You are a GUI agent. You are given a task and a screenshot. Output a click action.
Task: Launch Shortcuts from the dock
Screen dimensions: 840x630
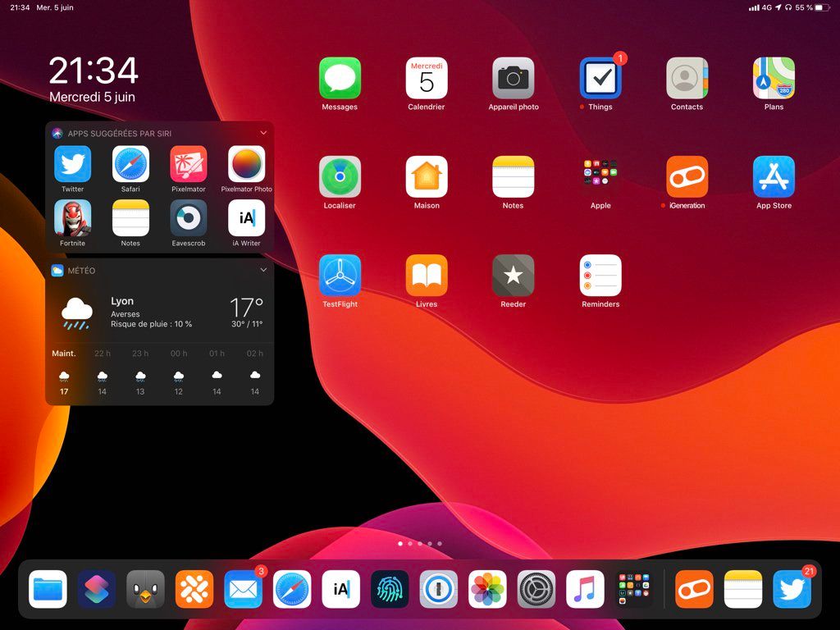pos(97,589)
